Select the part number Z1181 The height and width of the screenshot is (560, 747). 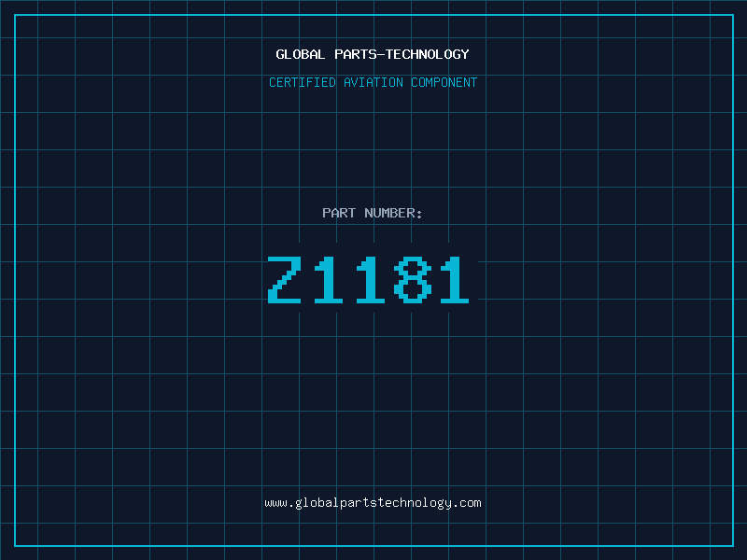[368, 279]
